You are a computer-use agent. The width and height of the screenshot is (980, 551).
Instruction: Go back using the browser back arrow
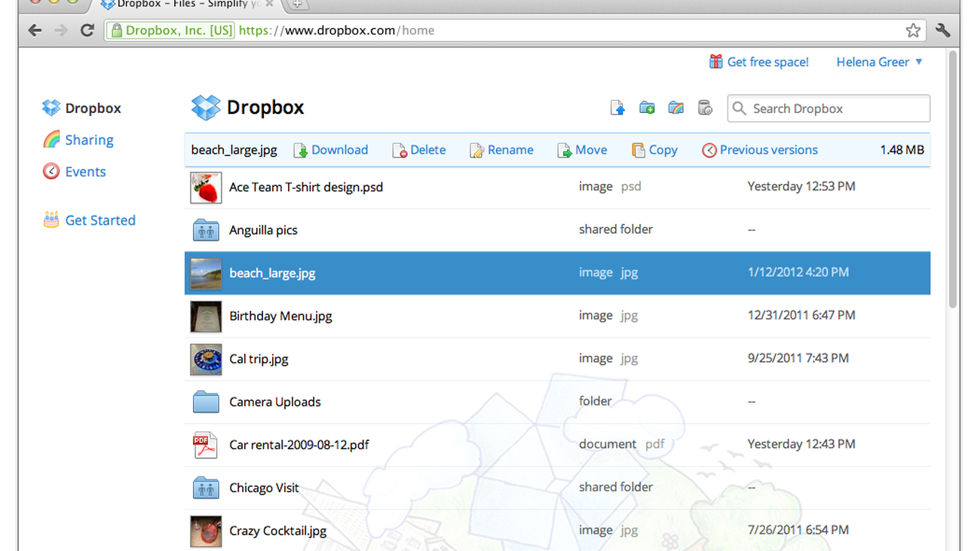[35, 30]
